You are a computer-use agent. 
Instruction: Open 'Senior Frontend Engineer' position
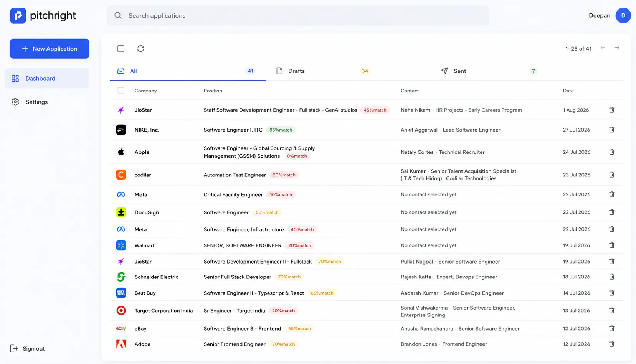(x=235, y=344)
